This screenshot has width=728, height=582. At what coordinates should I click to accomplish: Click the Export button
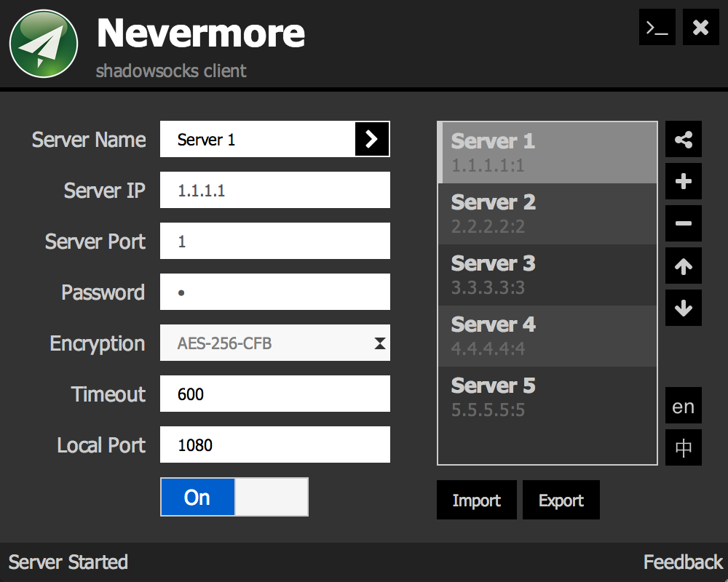pos(561,500)
